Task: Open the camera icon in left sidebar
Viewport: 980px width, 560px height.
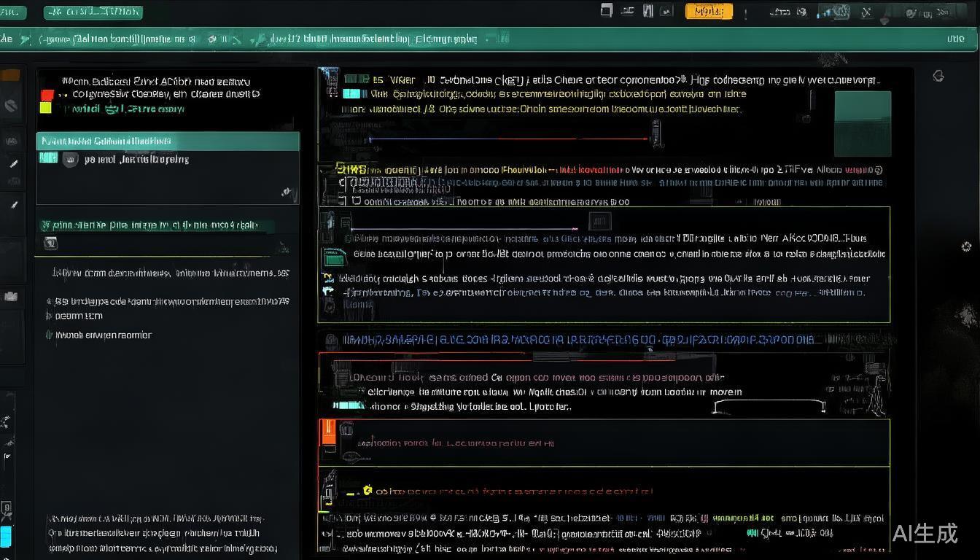Action: [x=11, y=296]
